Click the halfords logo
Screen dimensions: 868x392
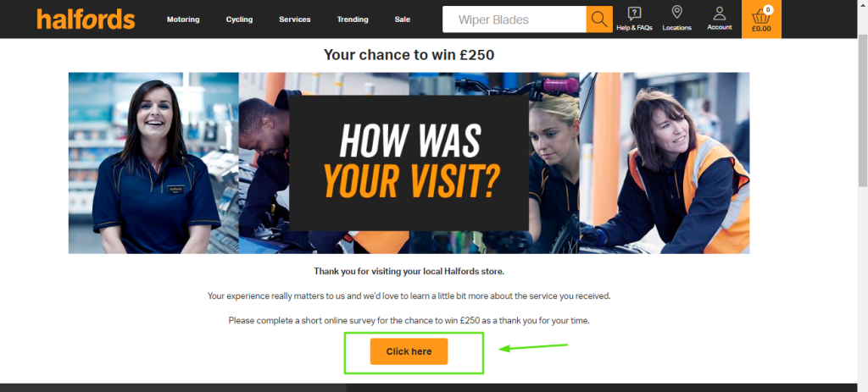pyautogui.click(x=86, y=19)
